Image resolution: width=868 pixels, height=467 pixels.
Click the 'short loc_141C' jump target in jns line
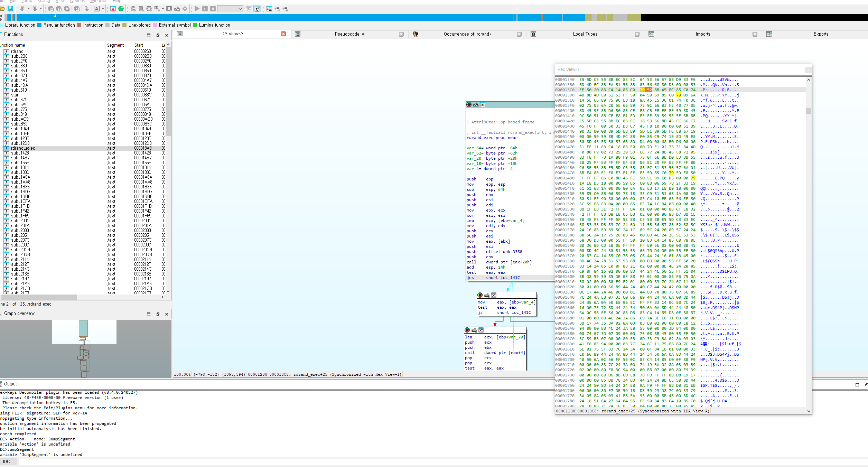click(503, 278)
